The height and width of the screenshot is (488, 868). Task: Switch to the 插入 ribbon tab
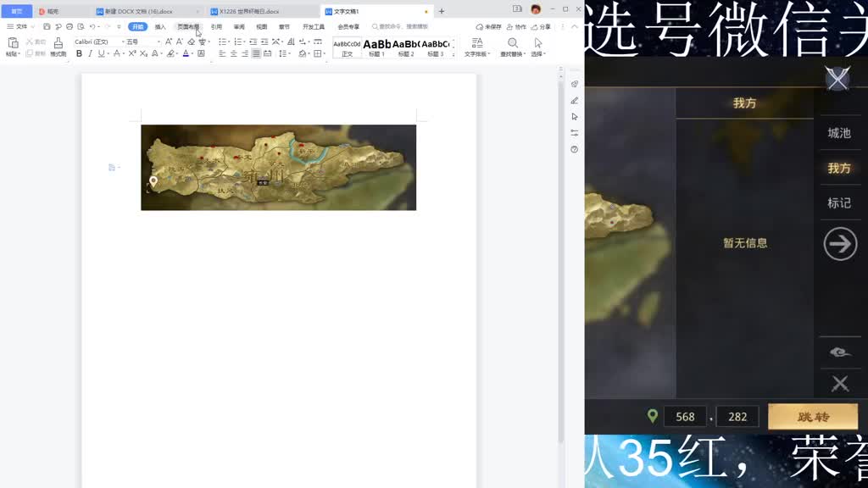[160, 26]
